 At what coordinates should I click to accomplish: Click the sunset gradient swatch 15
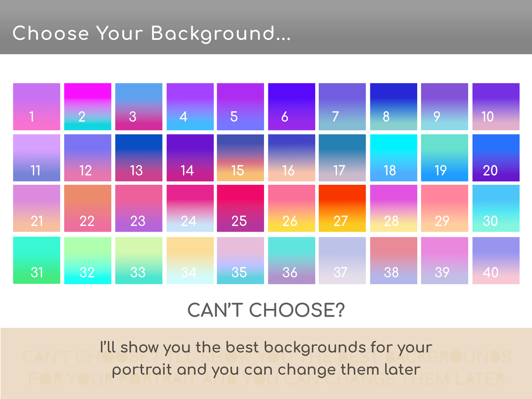tap(240, 158)
